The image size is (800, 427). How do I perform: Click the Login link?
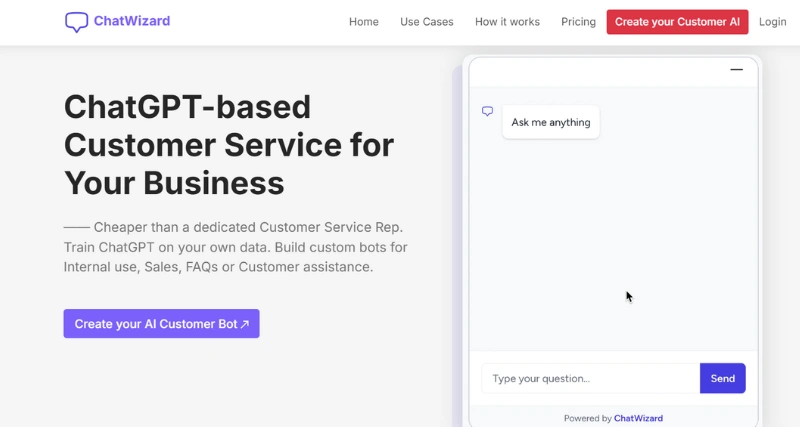coord(772,22)
